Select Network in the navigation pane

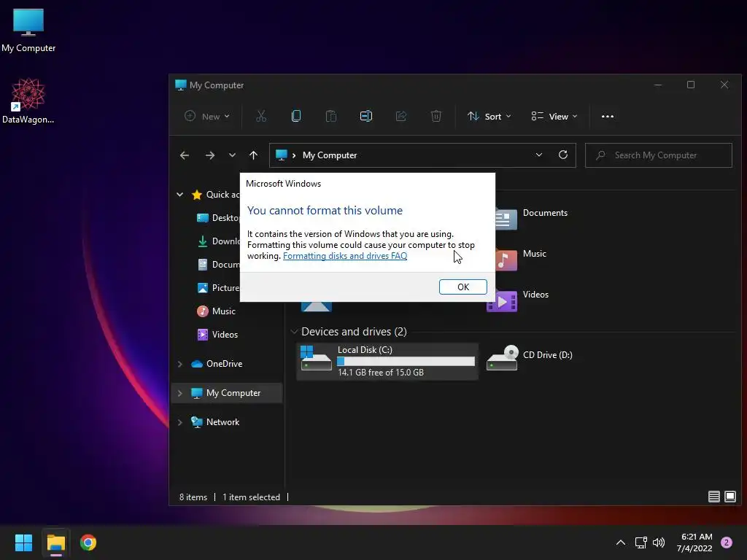215,422
